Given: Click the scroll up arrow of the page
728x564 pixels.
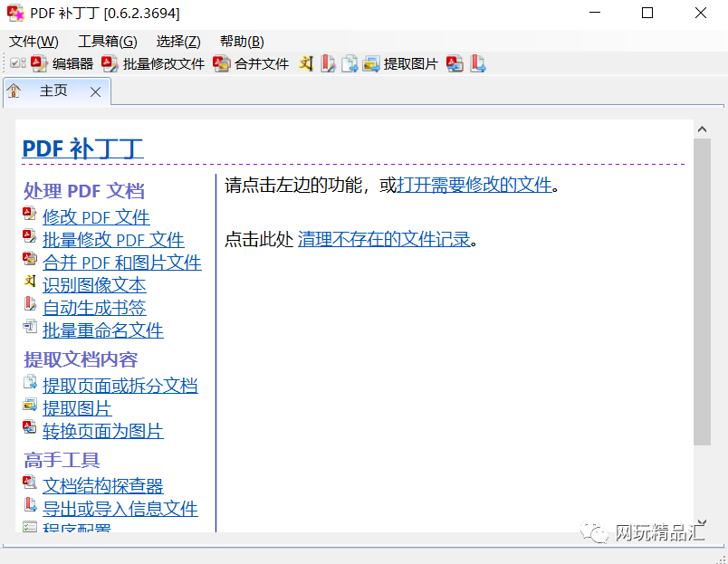Looking at the screenshot, I should click(702, 129).
